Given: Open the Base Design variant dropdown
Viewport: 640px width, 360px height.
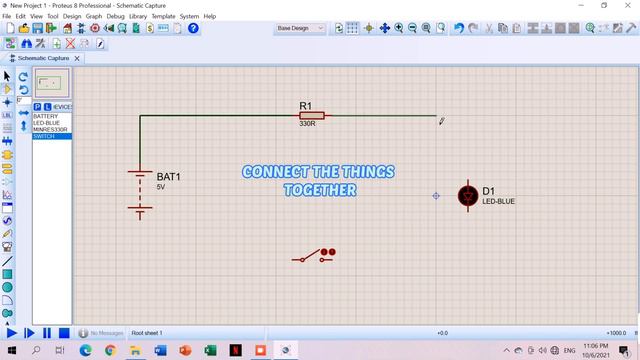Looking at the screenshot, I should (300, 28).
